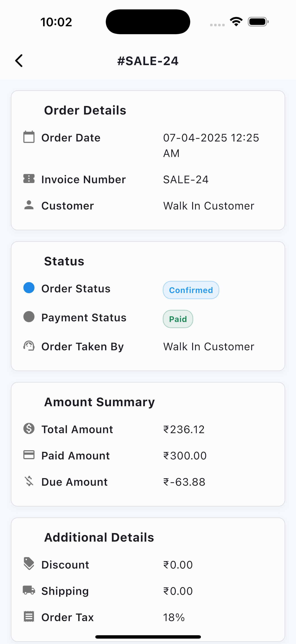
Task: Tap the ₹236.12 total amount value
Action: click(184, 430)
